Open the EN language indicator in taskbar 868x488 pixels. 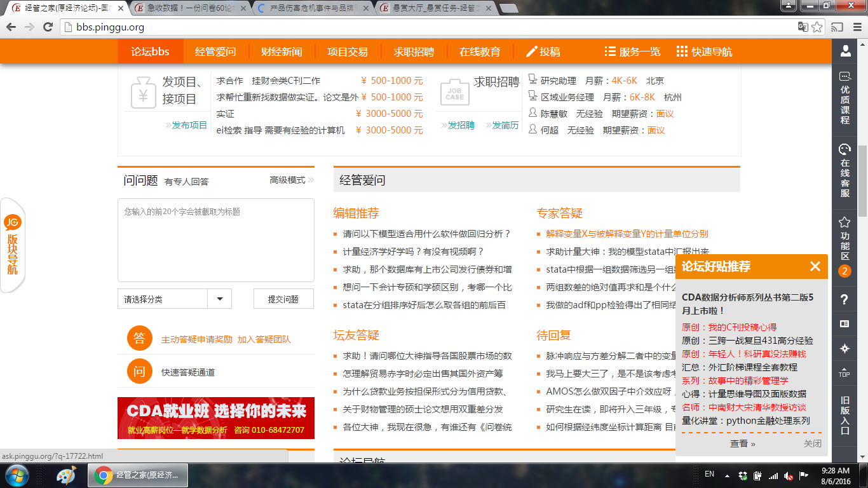click(710, 474)
